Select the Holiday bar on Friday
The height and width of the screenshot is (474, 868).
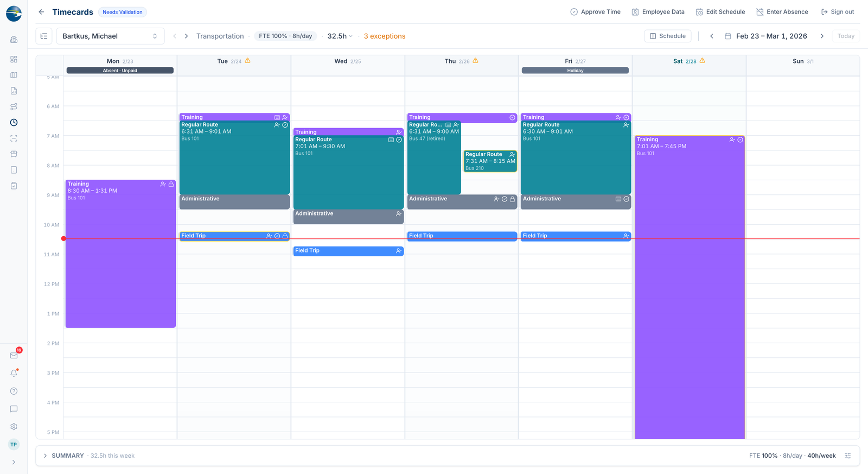(575, 71)
